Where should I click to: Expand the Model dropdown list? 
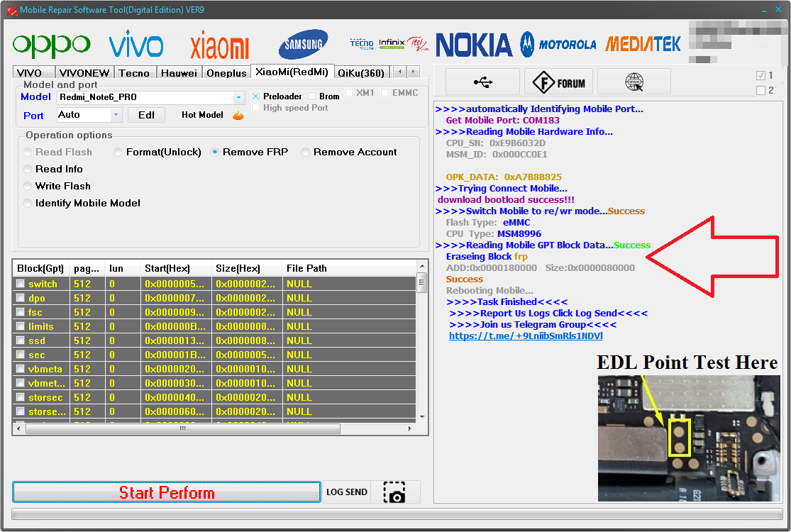(238, 97)
